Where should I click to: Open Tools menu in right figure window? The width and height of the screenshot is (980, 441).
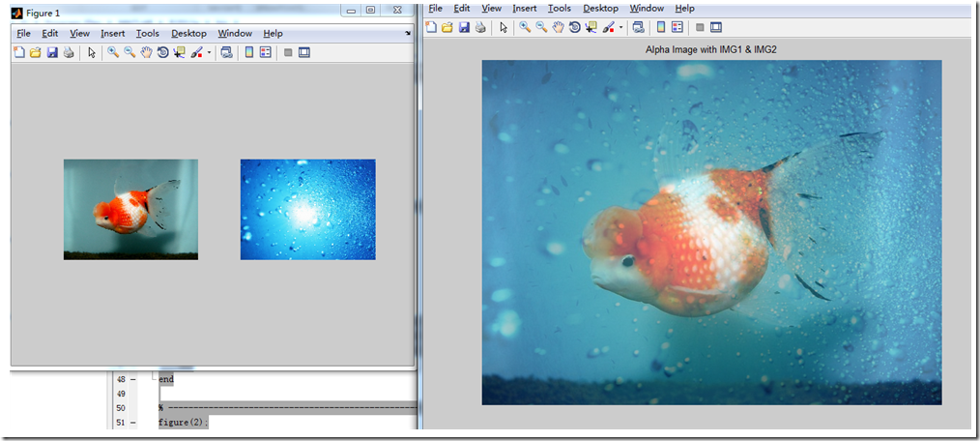coord(560,8)
